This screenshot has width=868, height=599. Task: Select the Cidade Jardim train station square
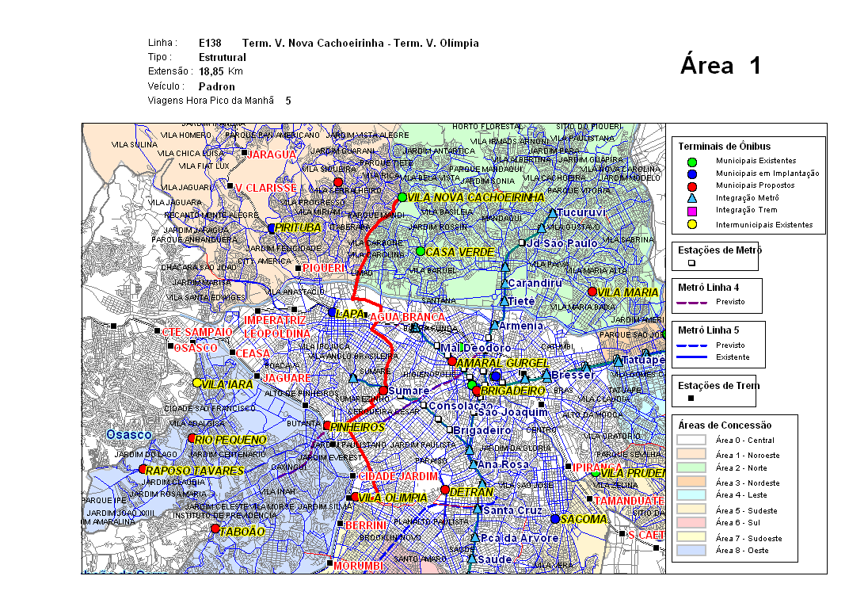353,475
